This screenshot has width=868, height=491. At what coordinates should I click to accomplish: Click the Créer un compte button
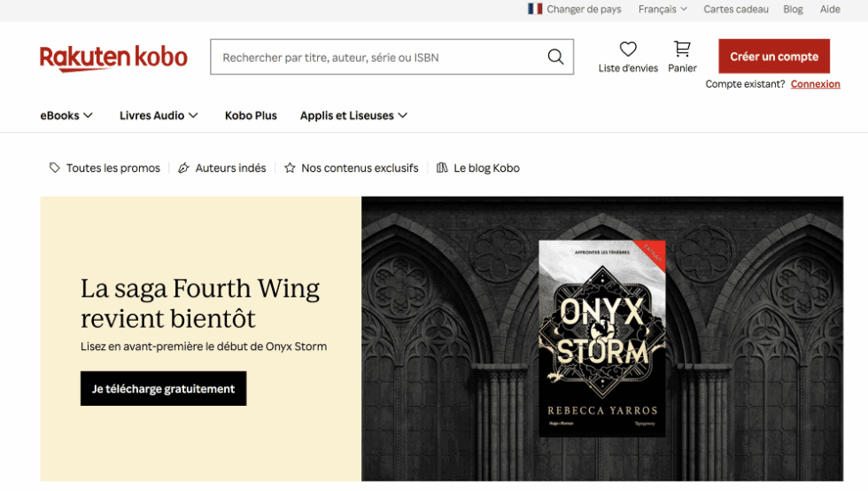tap(774, 56)
